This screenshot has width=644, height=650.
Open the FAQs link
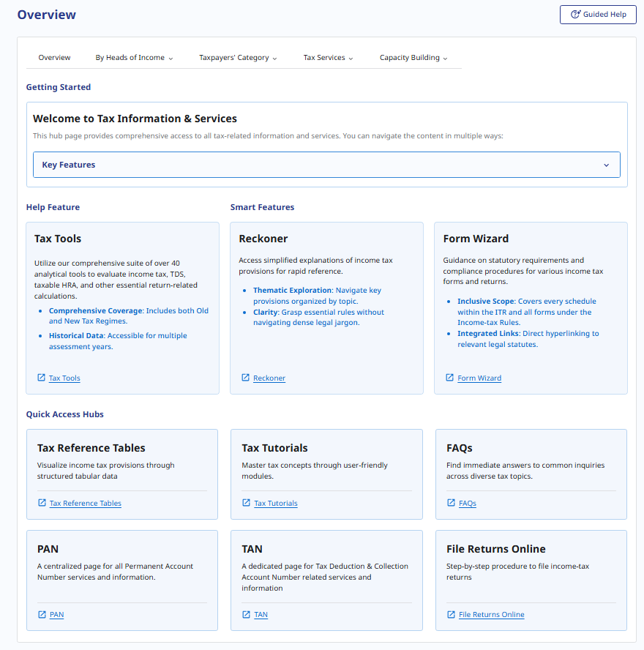[x=468, y=504]
